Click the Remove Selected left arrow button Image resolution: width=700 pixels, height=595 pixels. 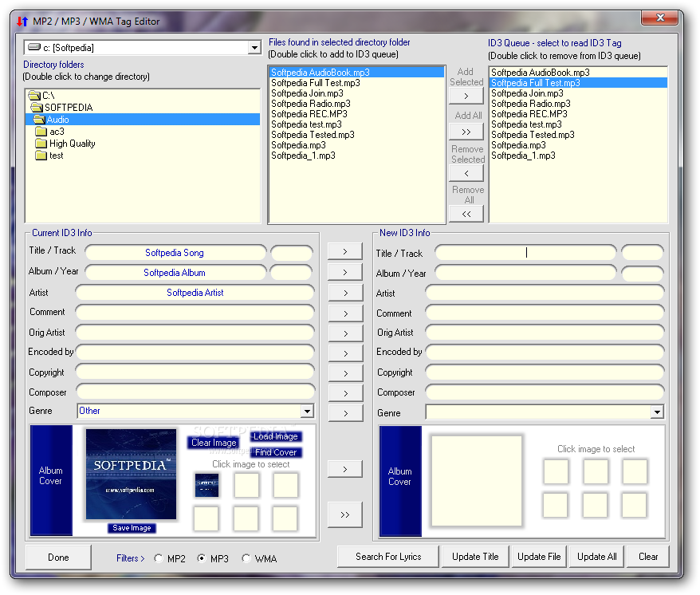point(466,173)
